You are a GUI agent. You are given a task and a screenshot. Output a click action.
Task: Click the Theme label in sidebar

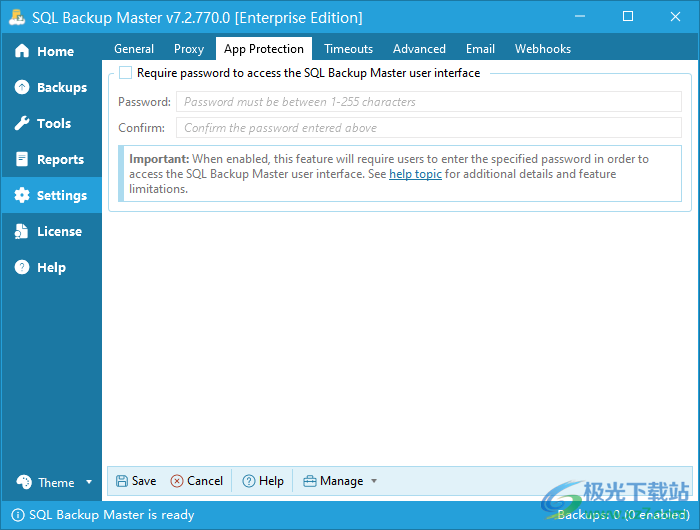(56, 483)
